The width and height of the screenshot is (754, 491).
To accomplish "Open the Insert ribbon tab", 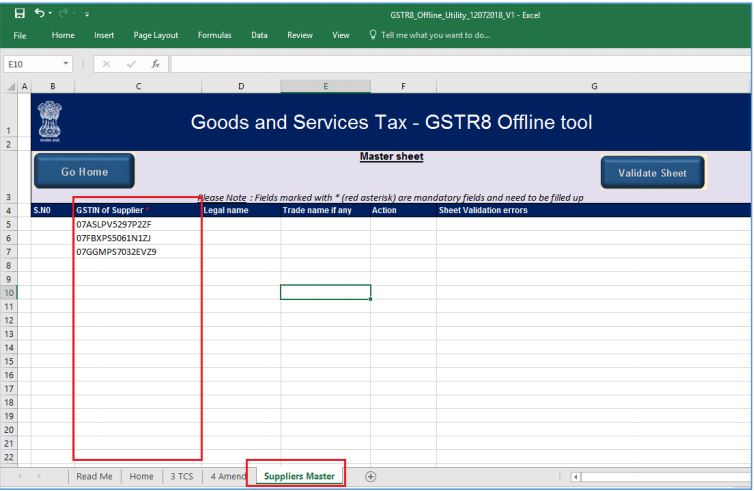I will click(104, 35).
